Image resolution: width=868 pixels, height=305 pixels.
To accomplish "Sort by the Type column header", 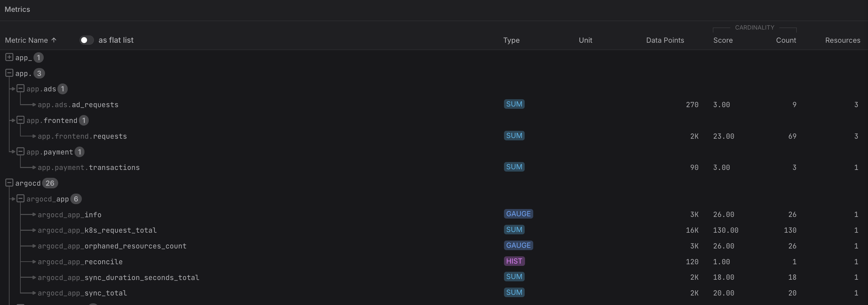I will coord(511,40).
